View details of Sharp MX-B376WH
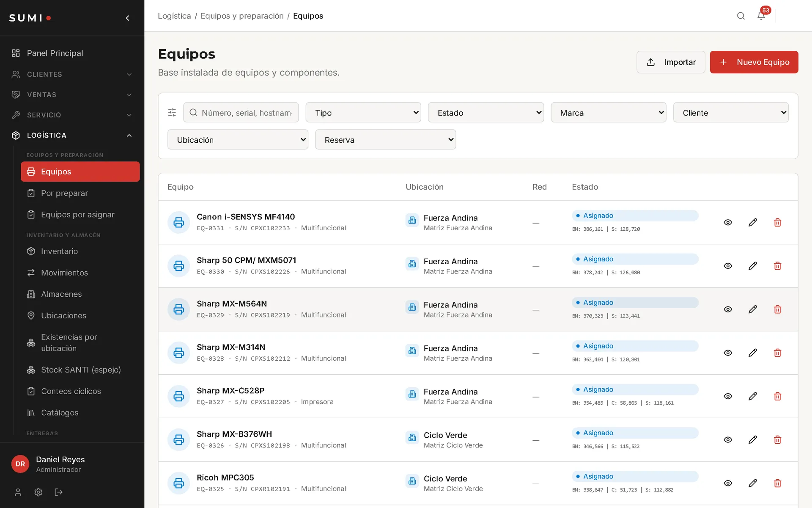The width and height of the screenshot is (812, 508). pyautogui.click(x=728, y=440)
